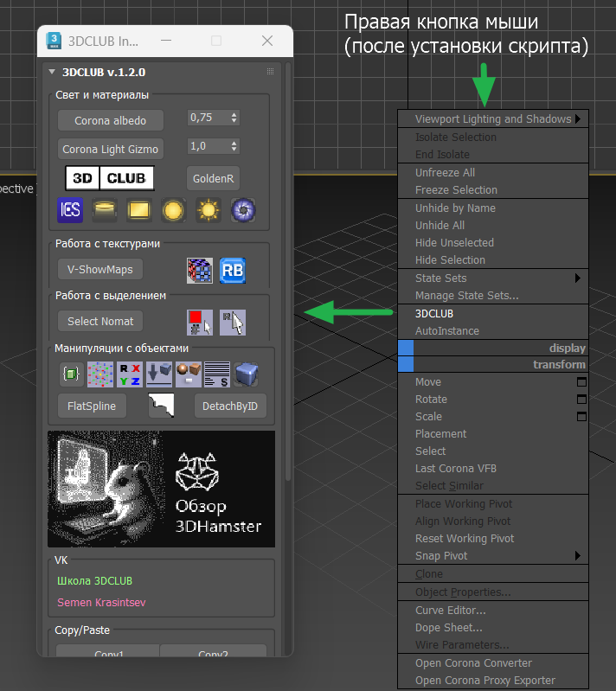Screen dimensions: 616x691
Task: Expand Viewport Lighting and Shadows submenu
Action: [x=493, y=119]
